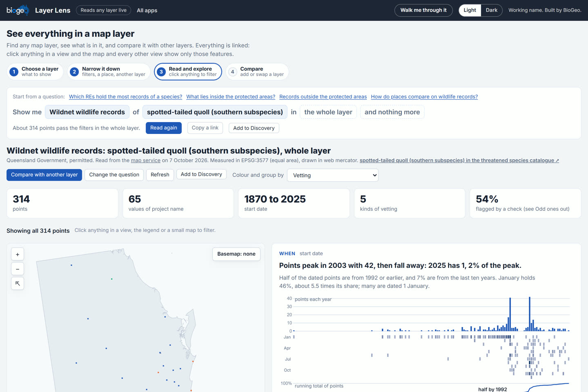This screenshot has width=588, height=392.
Task: Click the map's arrow icon button
Action: pyautogui.click(x=18, y=283)
